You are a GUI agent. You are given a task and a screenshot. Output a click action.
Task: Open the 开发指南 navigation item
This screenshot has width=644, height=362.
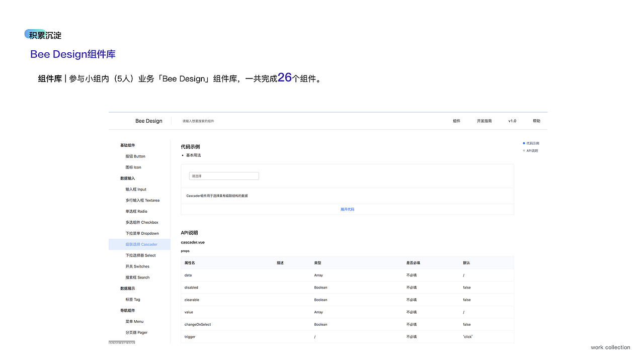pyautogui.click(x=485, y=121)
